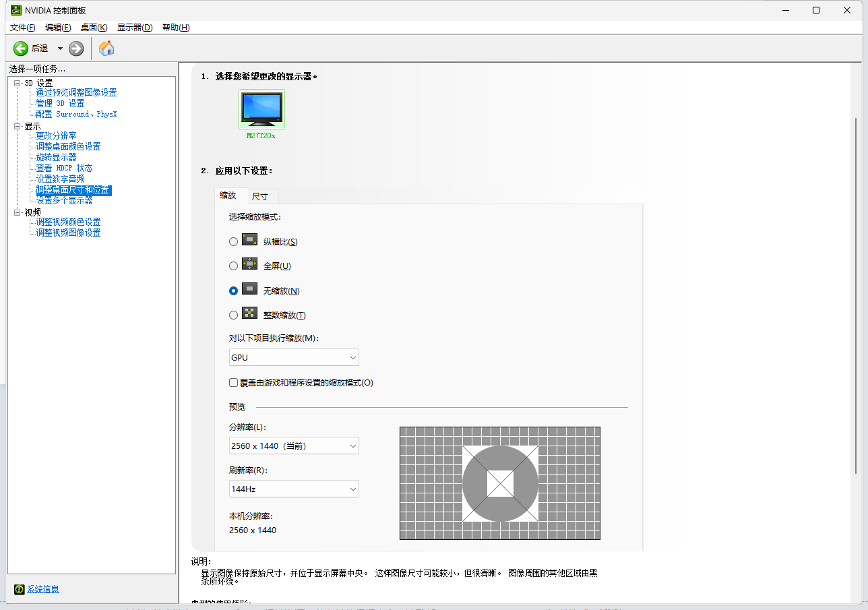Open 调整桌面颜色设置 task

pyautogui.click(x=69, y=146)
